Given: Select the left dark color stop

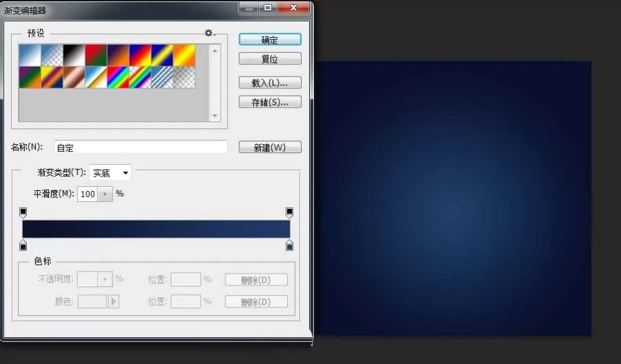Looking at the screenshot, I should click(23, 245).
